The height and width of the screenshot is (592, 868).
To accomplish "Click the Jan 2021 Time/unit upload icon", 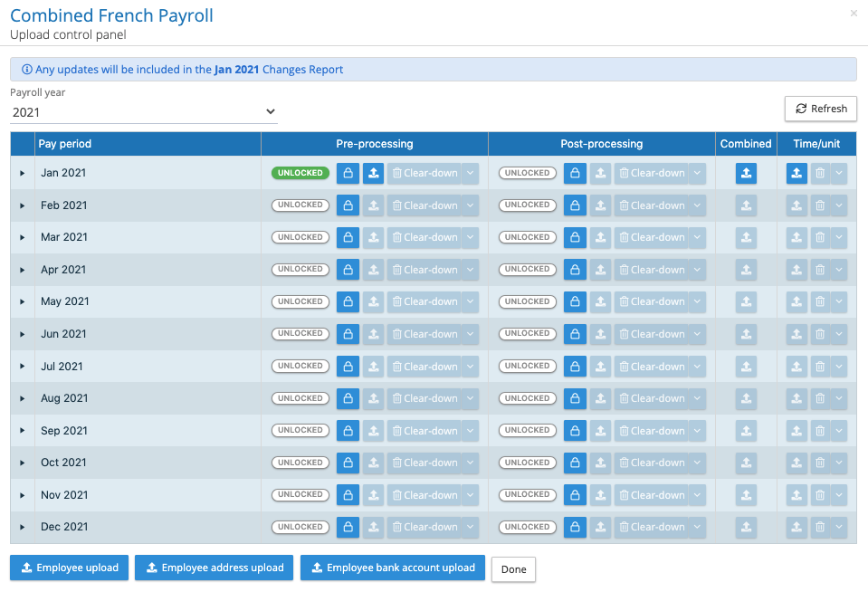I will click(796, 173).
